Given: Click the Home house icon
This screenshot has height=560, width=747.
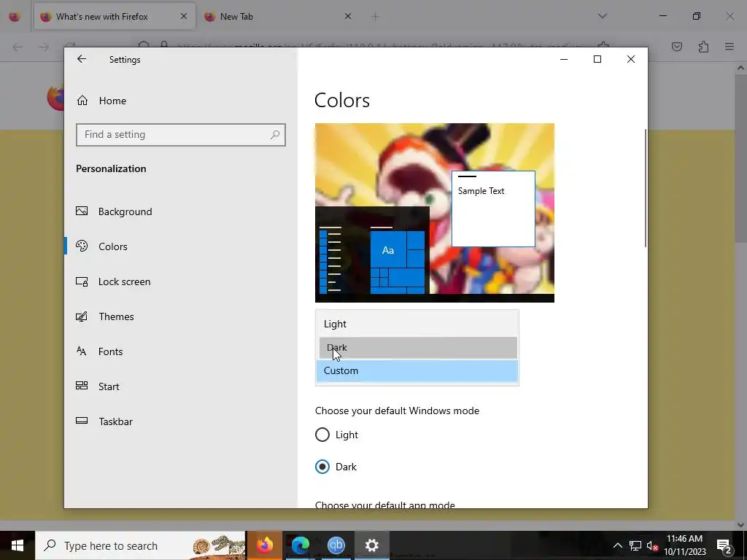Looking at the screenshot, I should click(x=82, y=100).
